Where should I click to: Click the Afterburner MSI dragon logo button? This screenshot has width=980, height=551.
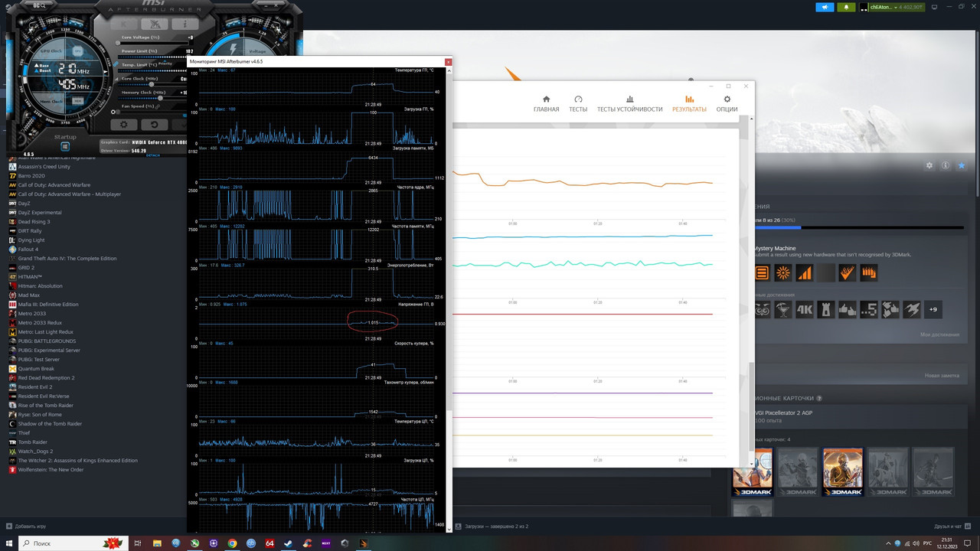click(155, 24)
